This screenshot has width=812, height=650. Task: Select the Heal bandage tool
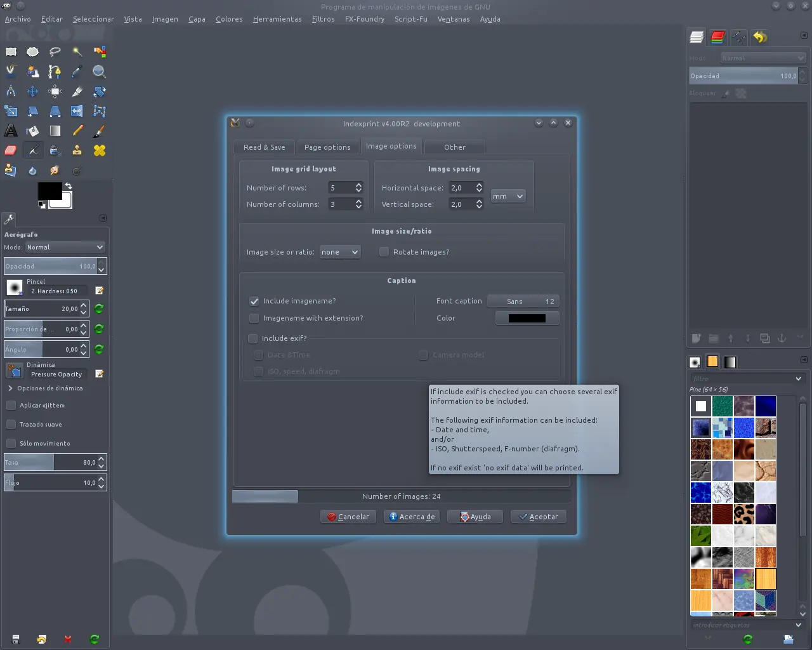tap(100, 150)
